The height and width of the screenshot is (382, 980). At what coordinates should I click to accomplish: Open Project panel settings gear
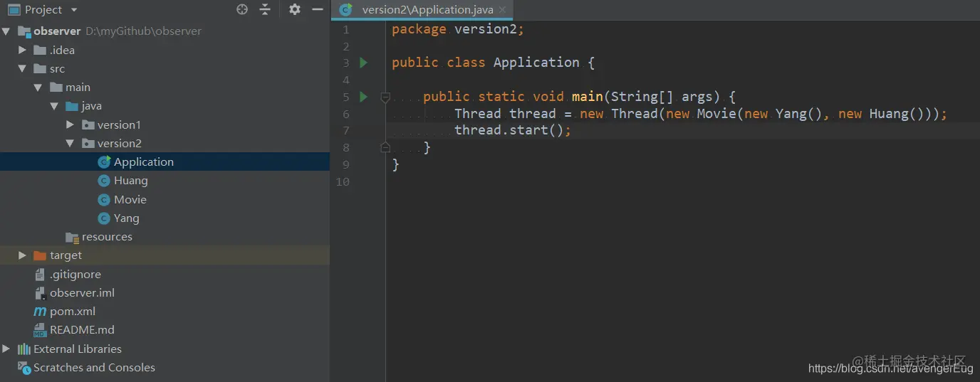pyautogui.click(x=295, y=9)
